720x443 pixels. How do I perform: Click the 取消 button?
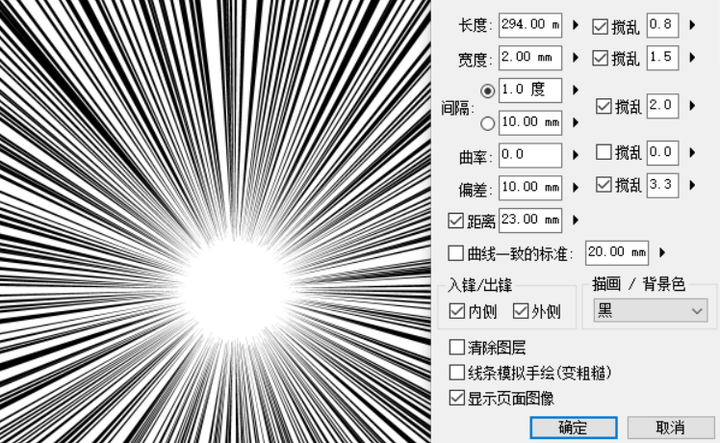pos(670,428)
